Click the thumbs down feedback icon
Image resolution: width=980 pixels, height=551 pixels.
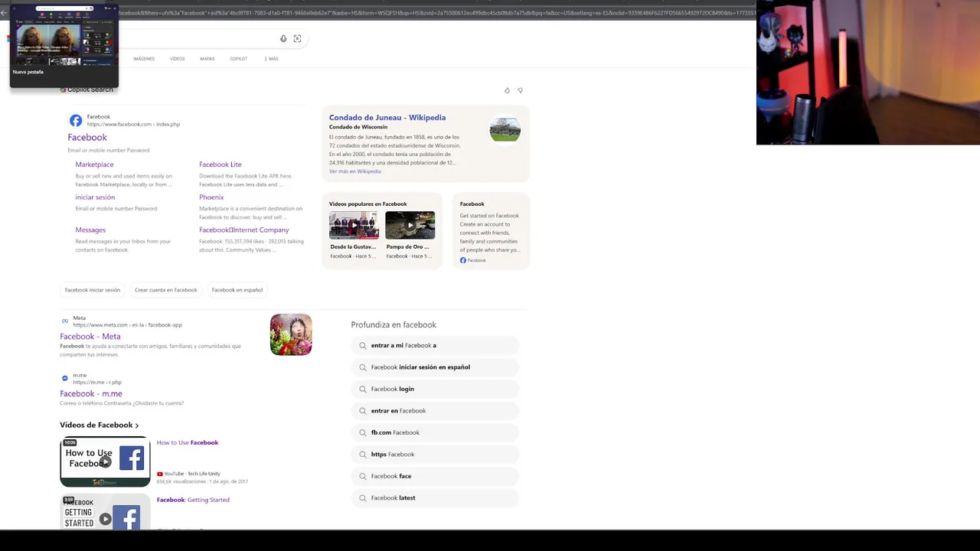click(x=520, y=90)
